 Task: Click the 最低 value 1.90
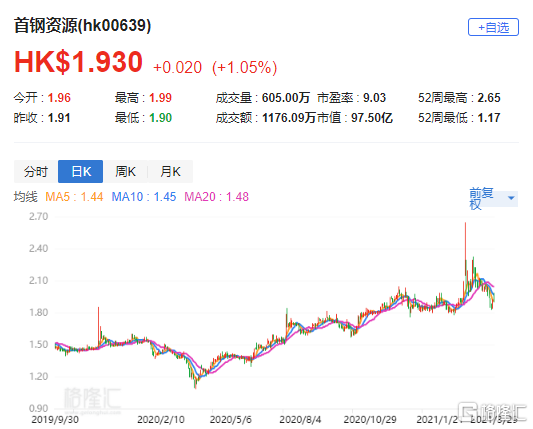[x=160, y=118]
